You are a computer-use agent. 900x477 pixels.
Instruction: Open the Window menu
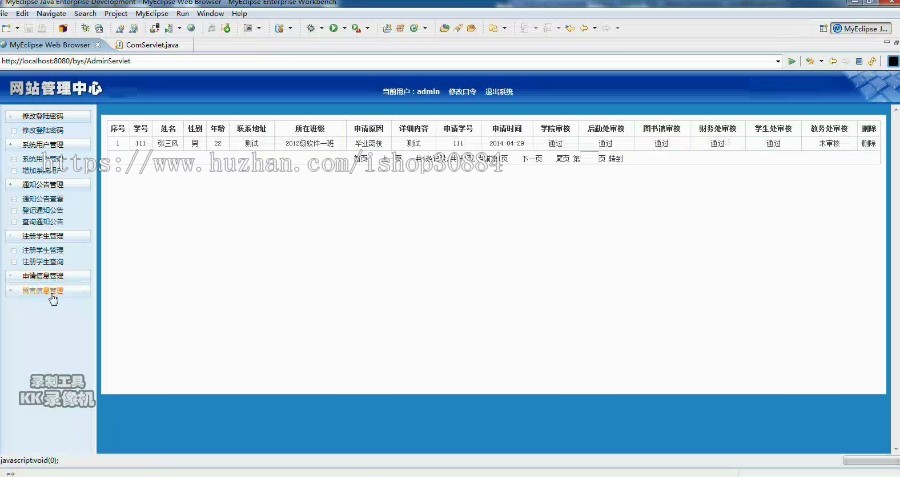click(x=210, y=13)
